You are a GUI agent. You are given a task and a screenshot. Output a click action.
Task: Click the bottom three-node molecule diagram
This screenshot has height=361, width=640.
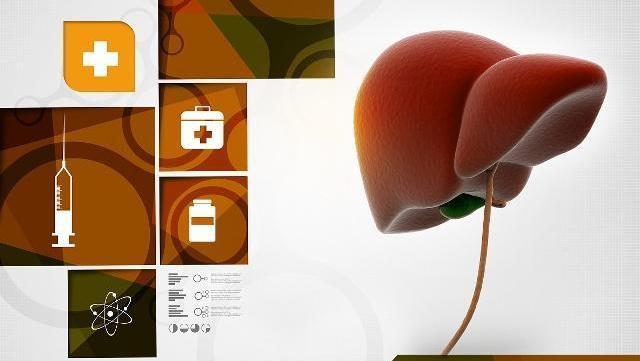click(x=201, y=312)
